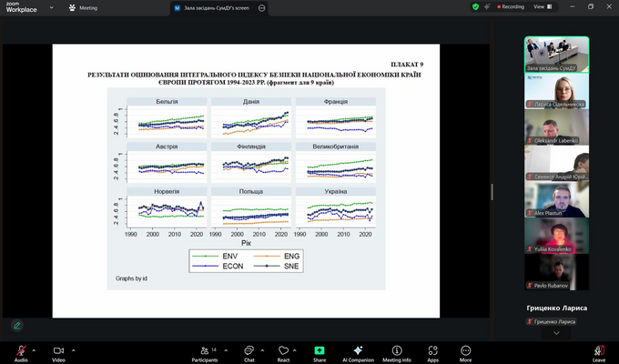Select Oleksandr Labenko's video thumbnail

tap(556, 130)
